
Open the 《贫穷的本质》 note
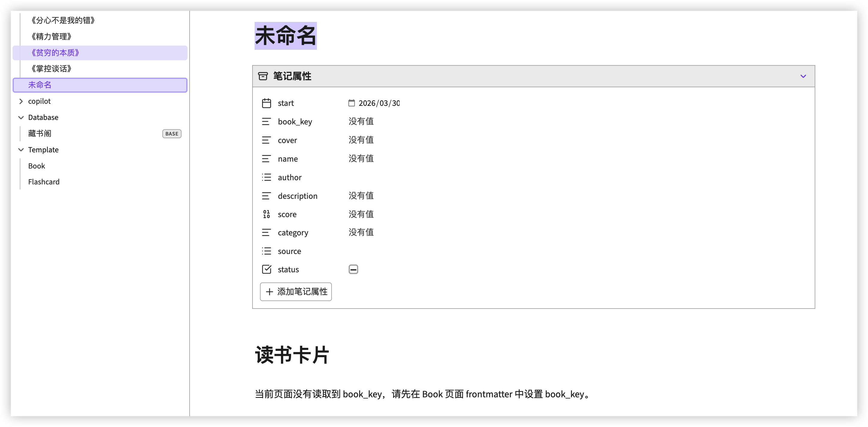(55, 53)
